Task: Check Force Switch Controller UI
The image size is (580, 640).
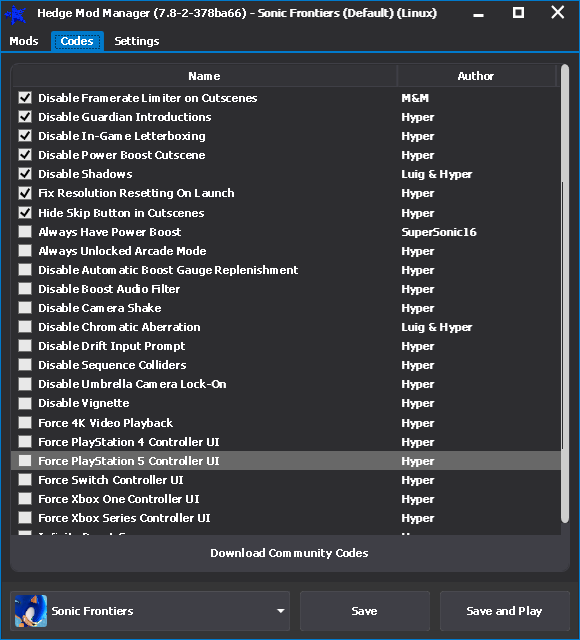Action: (x=25, y=480)
